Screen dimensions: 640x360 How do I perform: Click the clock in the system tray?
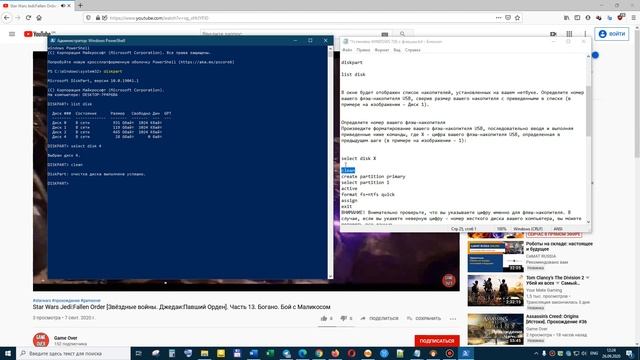click(x=611, y=353)
